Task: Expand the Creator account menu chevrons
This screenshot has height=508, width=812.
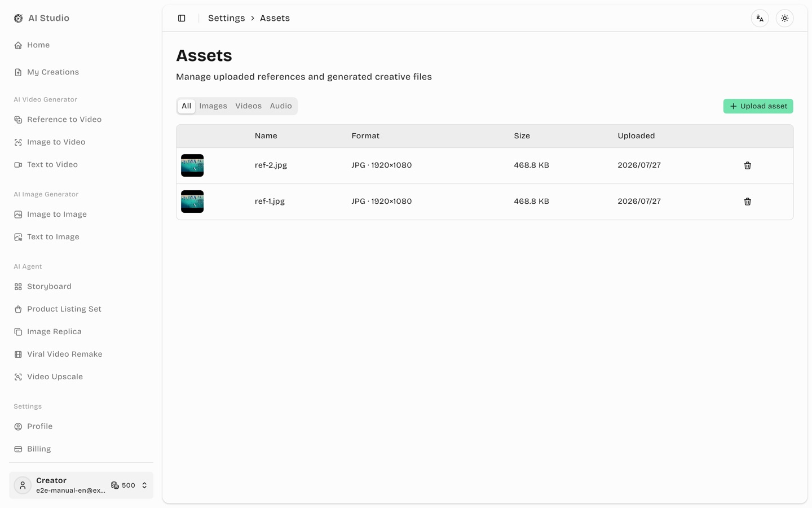Action: point(144,485)
